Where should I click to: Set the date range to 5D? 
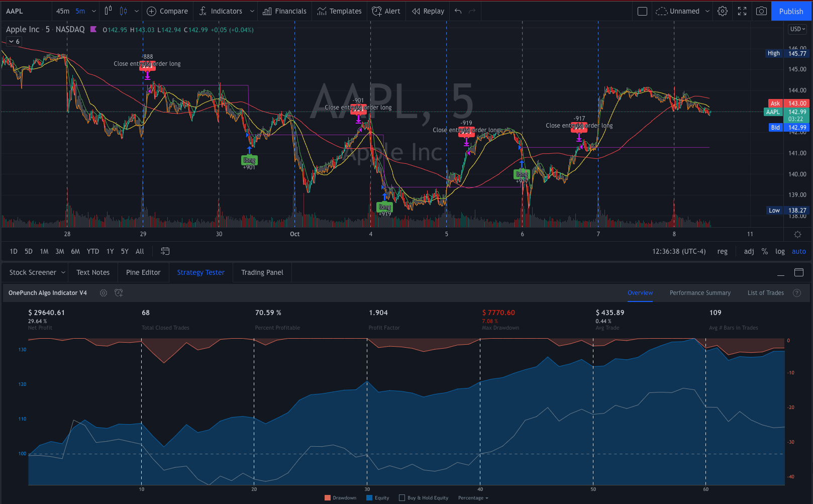[x=29, y=251]
